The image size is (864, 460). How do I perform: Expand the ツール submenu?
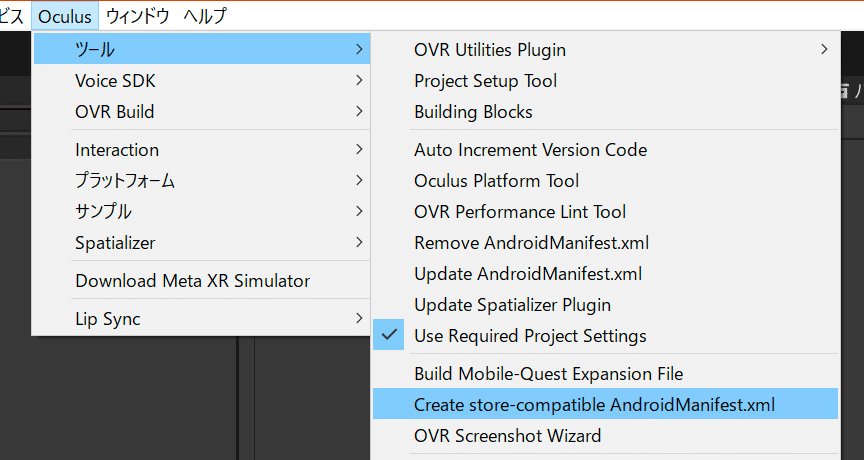pos(200,49)
